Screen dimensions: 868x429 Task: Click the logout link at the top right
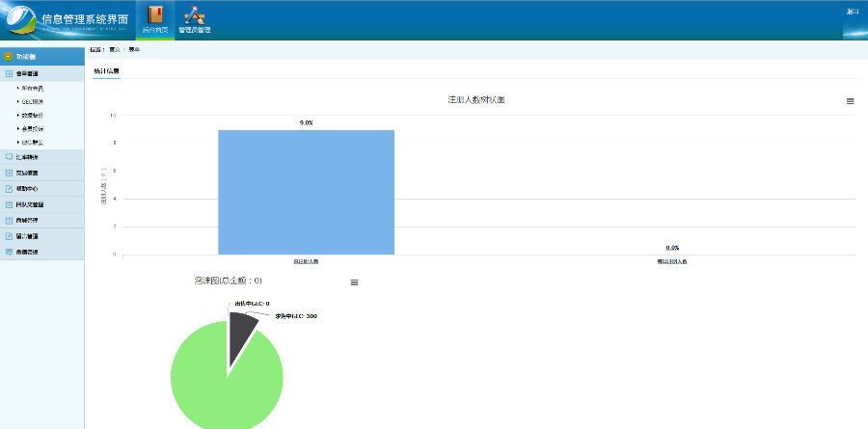(853, 12)
